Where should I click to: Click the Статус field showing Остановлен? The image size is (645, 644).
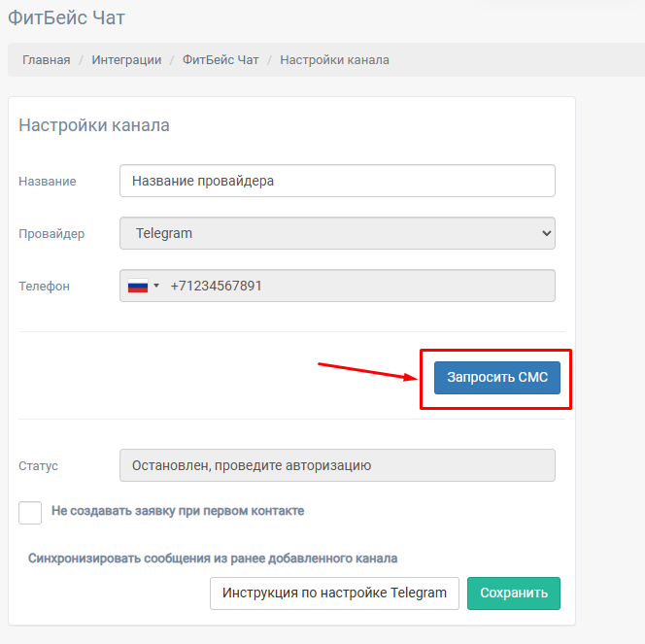coord(337,465)
